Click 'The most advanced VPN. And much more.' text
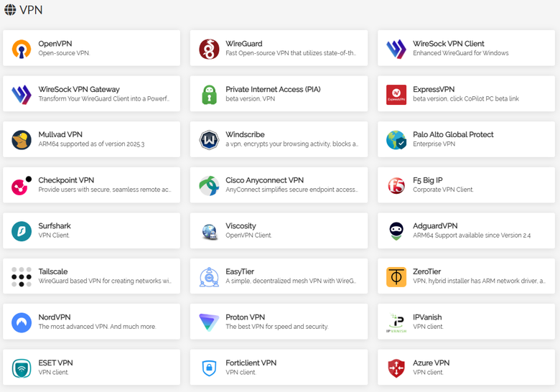The width and height of the screenshot is (560, 392). click(97, 327)
